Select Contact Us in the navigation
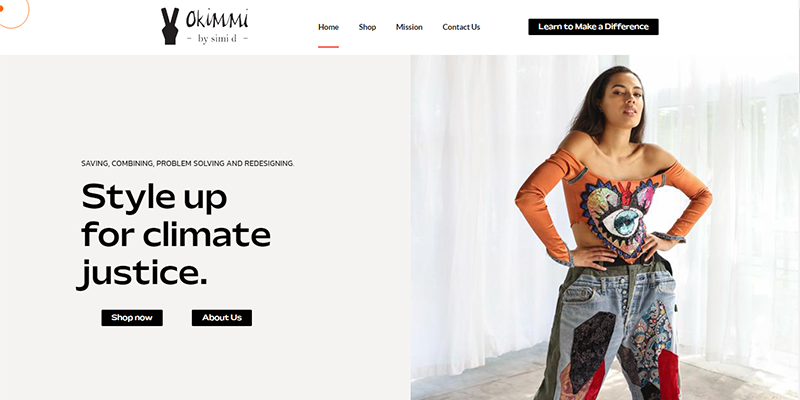800x400 pixels. pyautogui.click(x=461, y=27)
